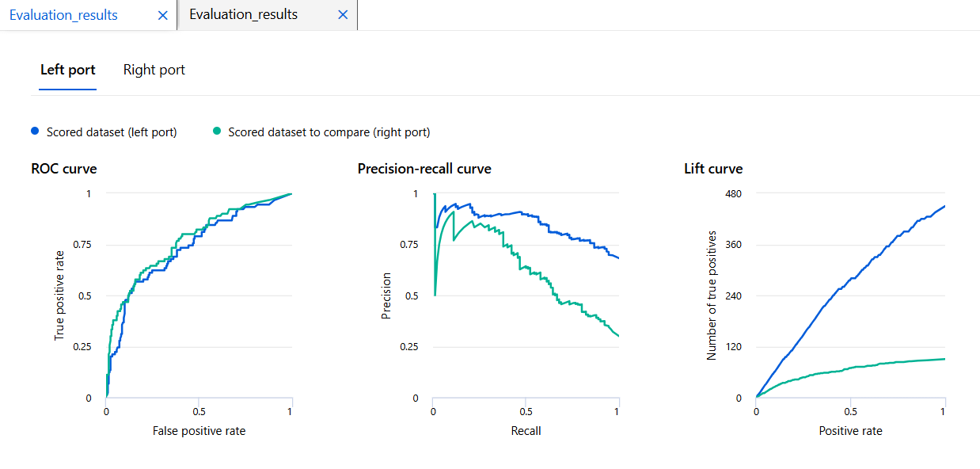
Task: Open the Left port tab
Action: tap(68, 70)
